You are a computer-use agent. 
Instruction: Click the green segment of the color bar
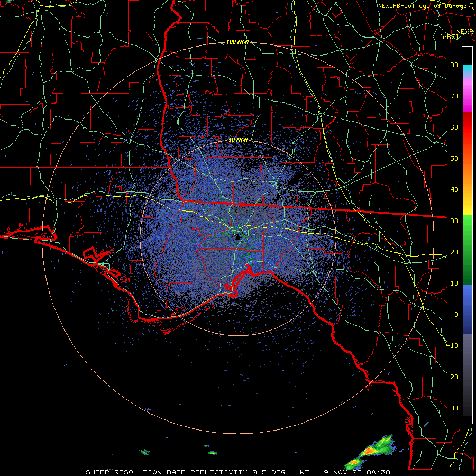pos(467,249)
